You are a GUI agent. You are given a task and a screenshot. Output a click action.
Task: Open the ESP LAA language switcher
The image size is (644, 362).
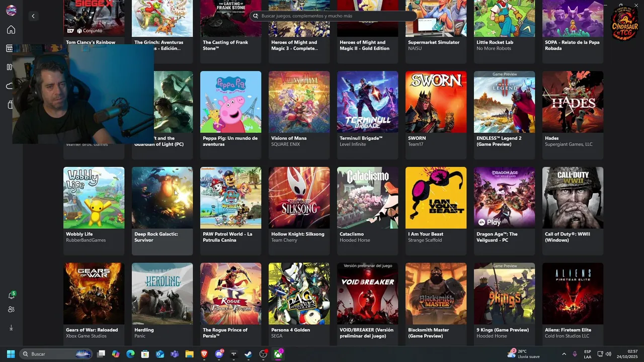tap(588, 354)
